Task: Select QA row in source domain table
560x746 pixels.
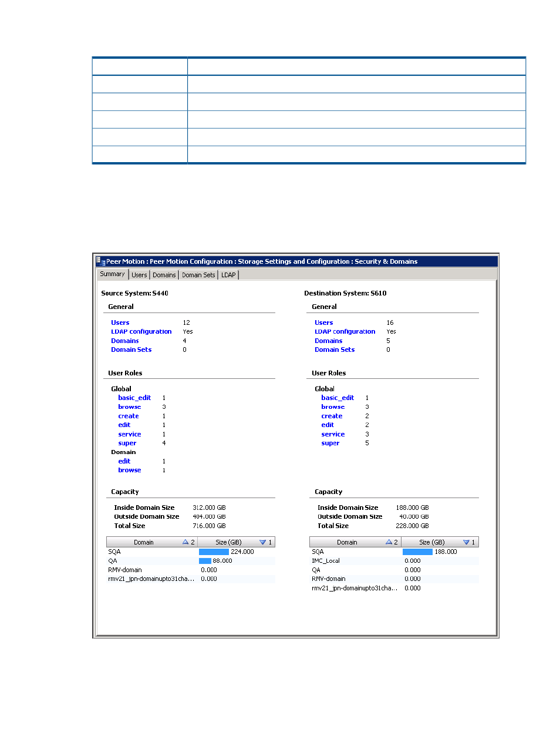Action: (x=191, y=561)
